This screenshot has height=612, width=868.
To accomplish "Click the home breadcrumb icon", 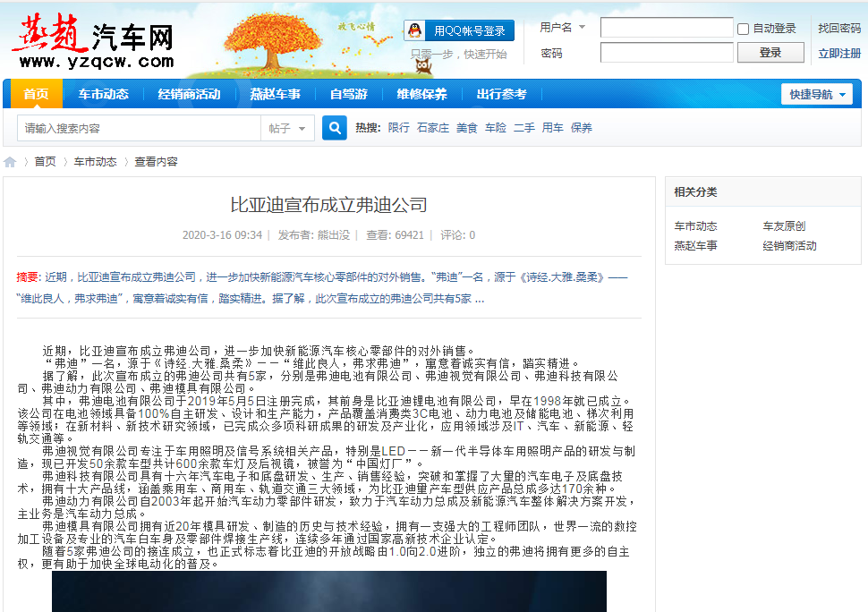I will 10,162.
